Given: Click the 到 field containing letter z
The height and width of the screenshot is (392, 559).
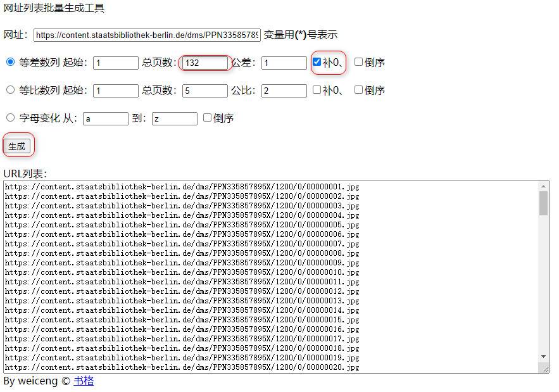Looking at the screenshot, I should (x=174, y=118).
